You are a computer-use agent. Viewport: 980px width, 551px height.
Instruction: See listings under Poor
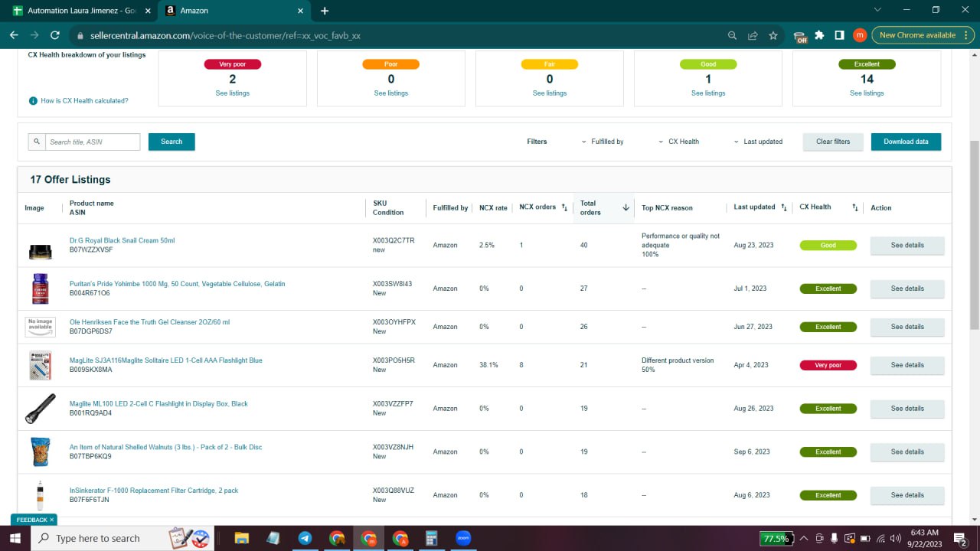391,93
